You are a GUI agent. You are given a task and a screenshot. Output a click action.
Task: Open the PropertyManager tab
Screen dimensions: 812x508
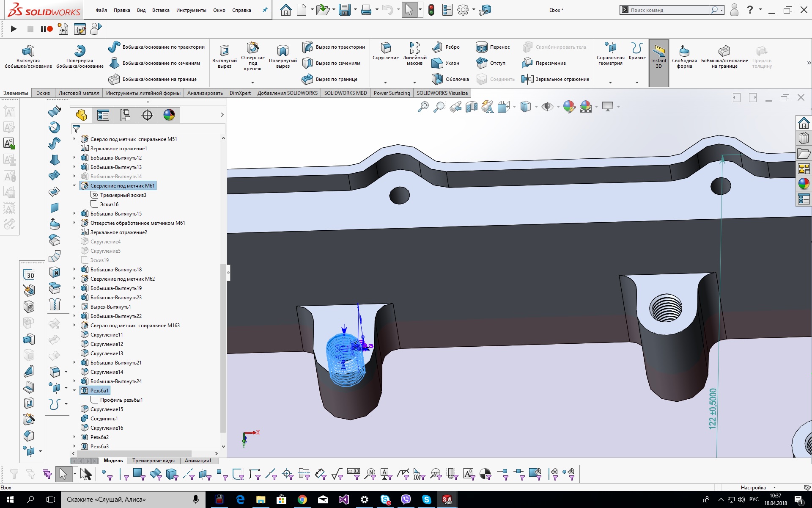[103, 115]
